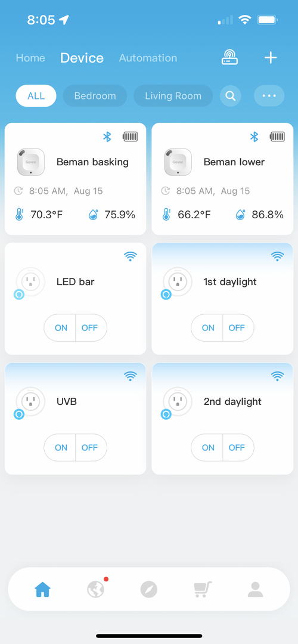Select the ALL room filter
This screenshot has height=644, width=298.
point(36,96)
